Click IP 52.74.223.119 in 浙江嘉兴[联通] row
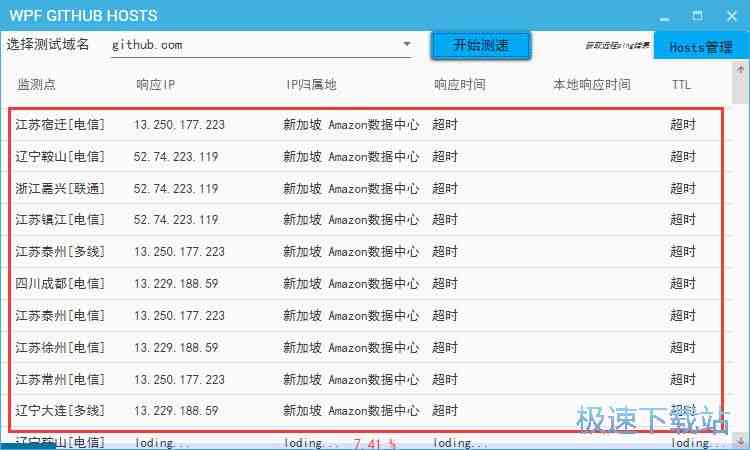 click(x=176, y=188)
